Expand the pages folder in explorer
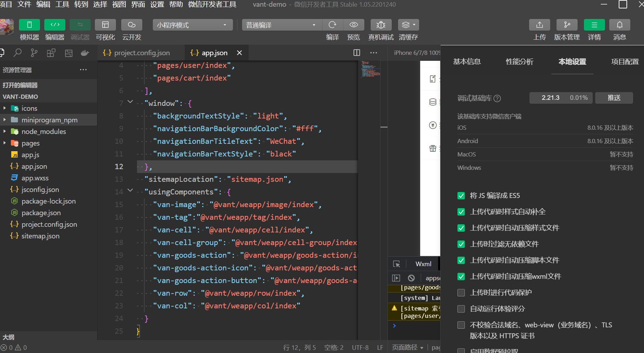This screenshot has width=644, height=353. (30, 143)
